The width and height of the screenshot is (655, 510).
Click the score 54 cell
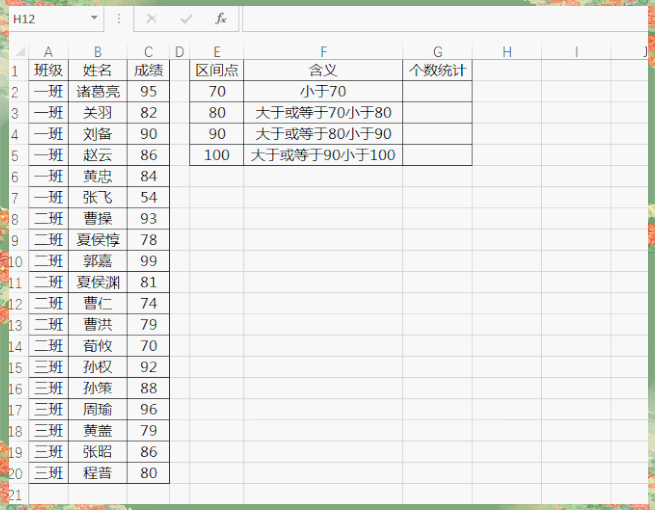(x=148, y=198)
